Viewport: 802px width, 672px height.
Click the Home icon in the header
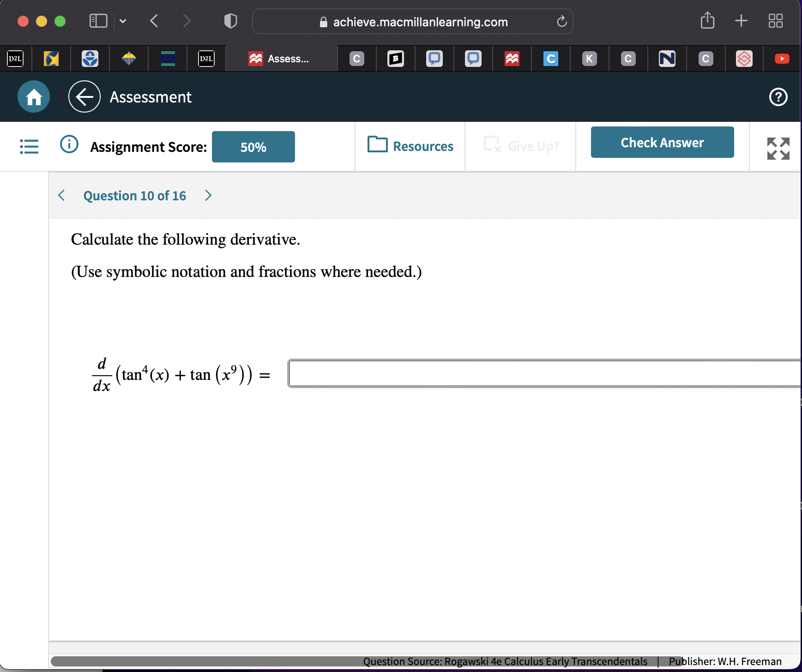[33, 96]
